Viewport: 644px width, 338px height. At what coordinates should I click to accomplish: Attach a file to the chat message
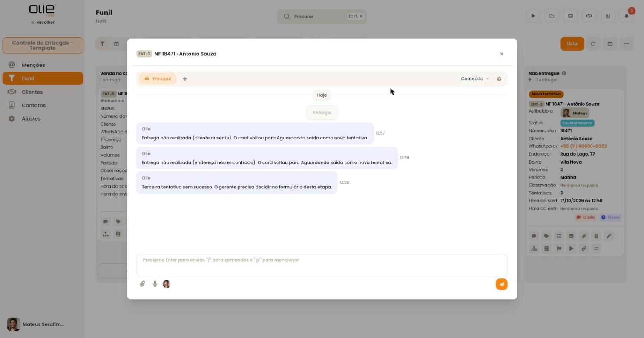pyautogui.click(x=142, y=284)
